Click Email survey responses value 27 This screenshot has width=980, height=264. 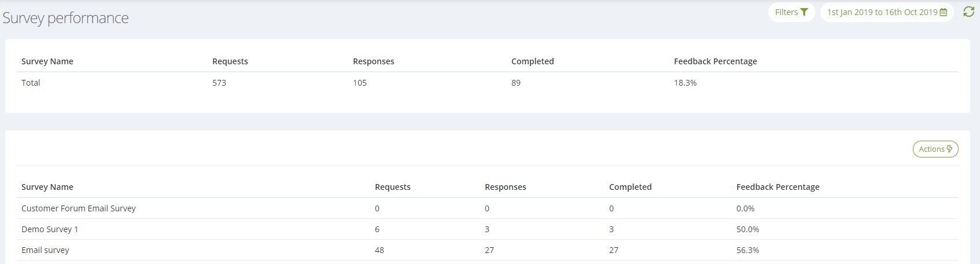point(489,250)
